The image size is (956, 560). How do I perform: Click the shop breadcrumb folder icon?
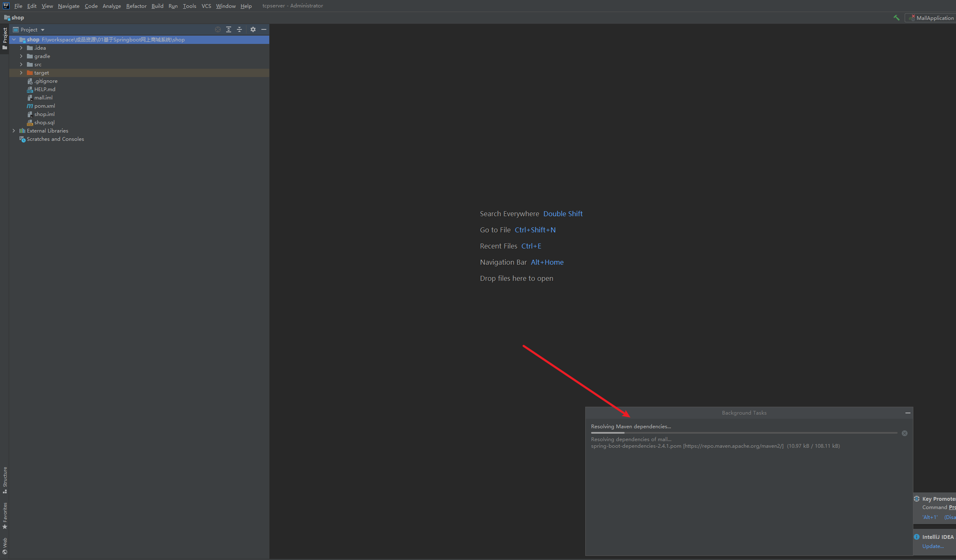coord(7,17)
